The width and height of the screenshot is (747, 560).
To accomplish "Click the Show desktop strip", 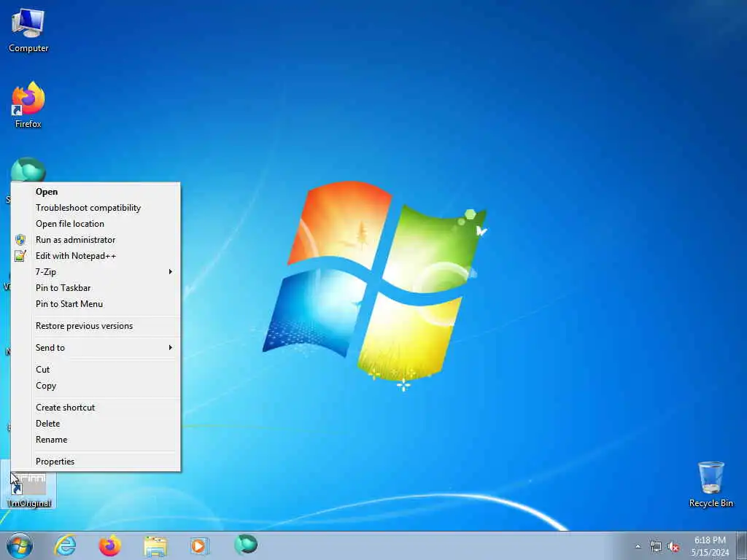I will (x=742, y=546).
